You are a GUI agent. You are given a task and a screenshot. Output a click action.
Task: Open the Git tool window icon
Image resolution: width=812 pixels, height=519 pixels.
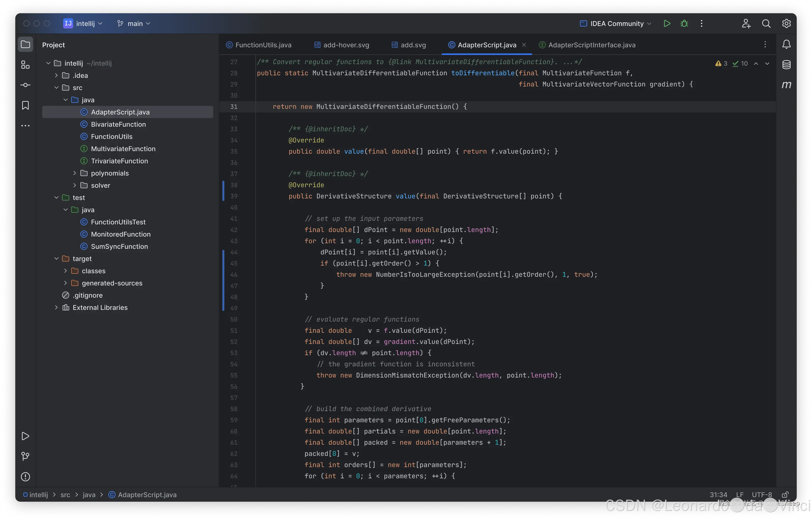[x=25, y=456]
